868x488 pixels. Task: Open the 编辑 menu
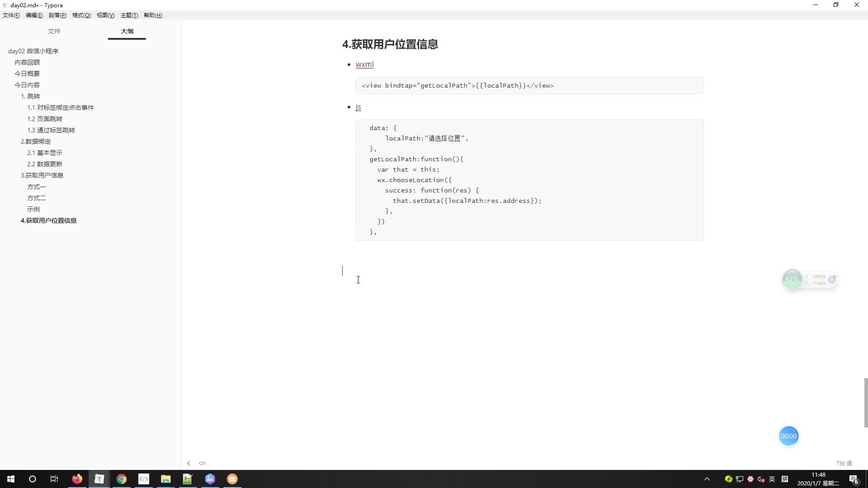[34, 15]
